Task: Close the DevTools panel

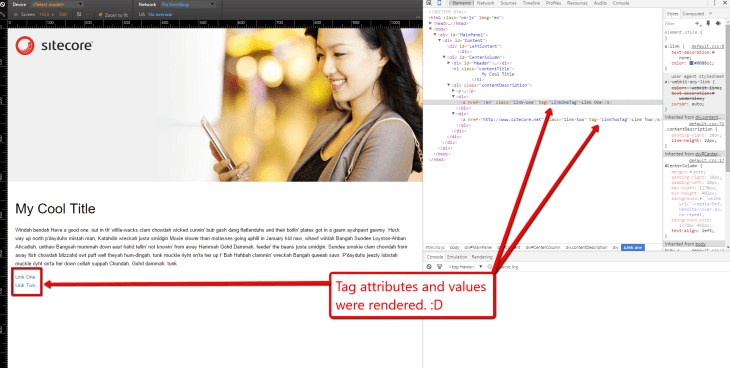Action: pyautogui.click(x=725, y=3)
